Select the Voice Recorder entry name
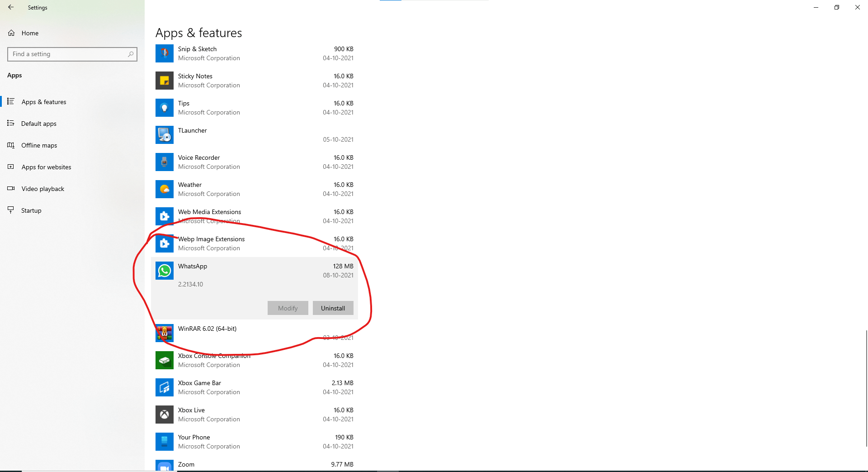The image size is (868, 472). [199, 157]
